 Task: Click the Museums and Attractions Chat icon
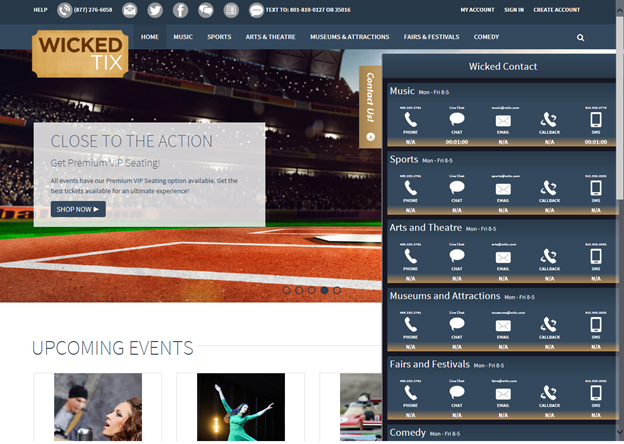coord(457,325)
